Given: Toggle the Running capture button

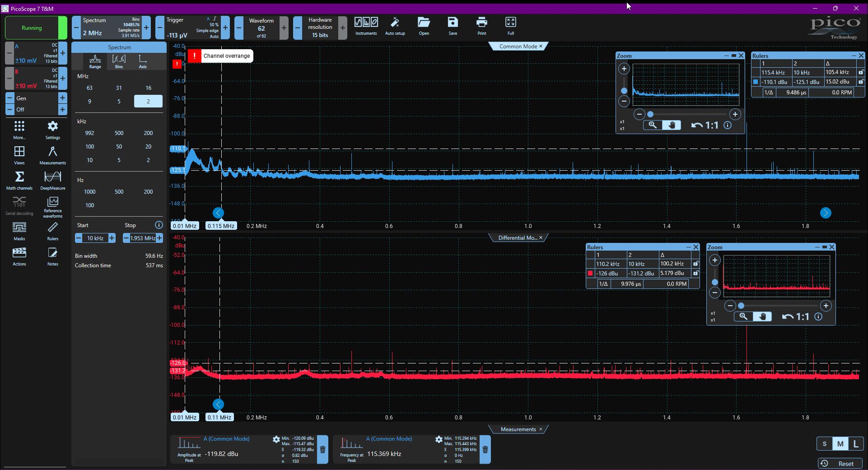Looking at the screenshot, I should [x=32, y=28].
